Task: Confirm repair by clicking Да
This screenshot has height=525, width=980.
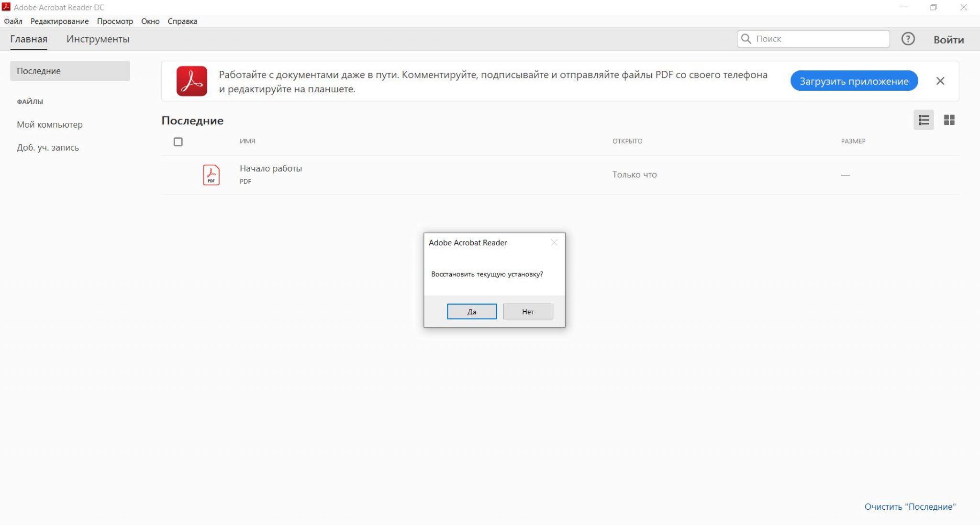Action: 472,312
